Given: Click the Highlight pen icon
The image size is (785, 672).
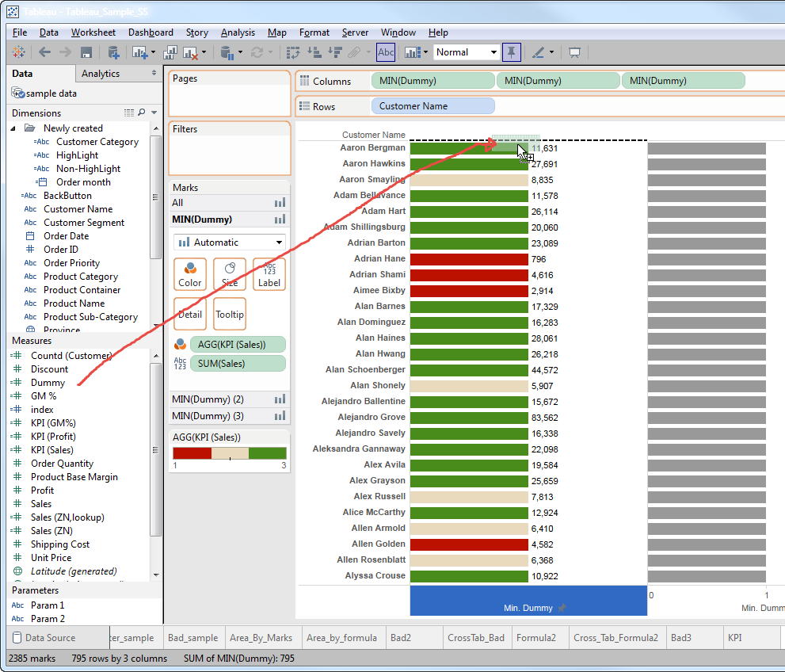Looking at the screenshot, I should click(x=538, y=52).
